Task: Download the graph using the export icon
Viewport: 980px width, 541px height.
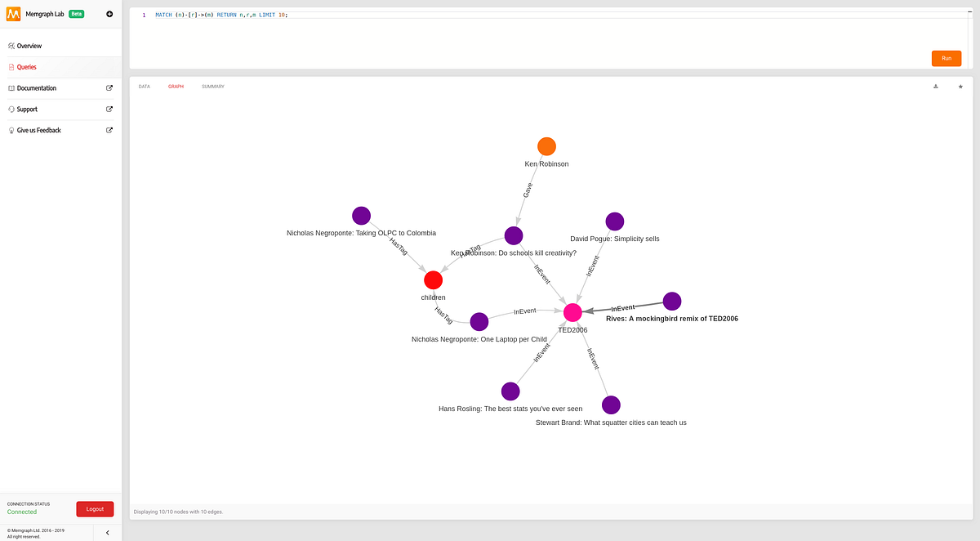Action: (x=935, y=86)
